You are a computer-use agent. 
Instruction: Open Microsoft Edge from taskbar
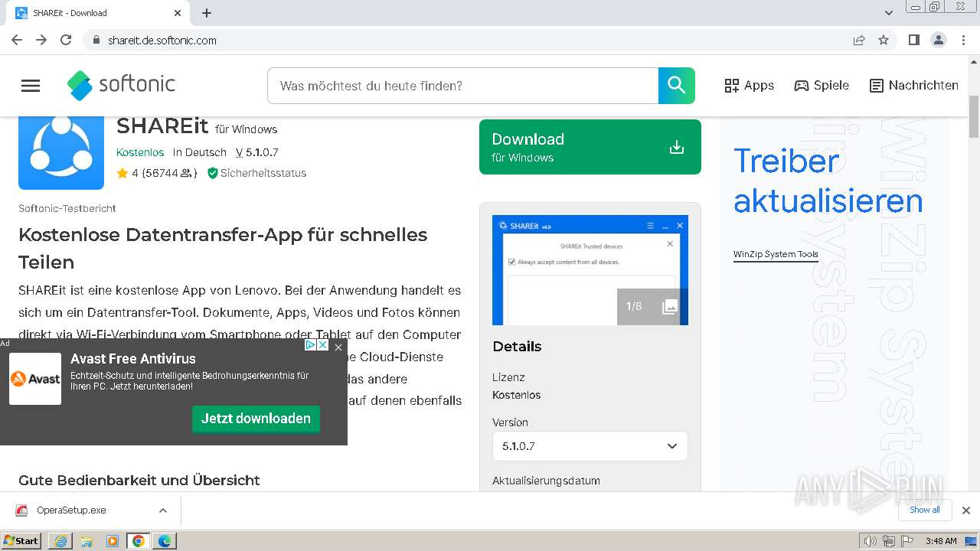165,541
